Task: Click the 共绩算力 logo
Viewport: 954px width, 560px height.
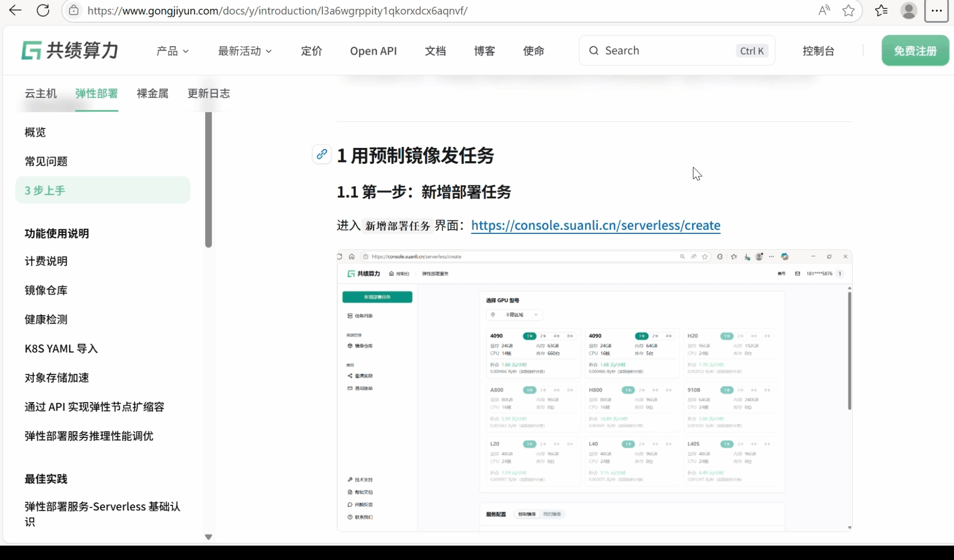Action: point(70,51)
